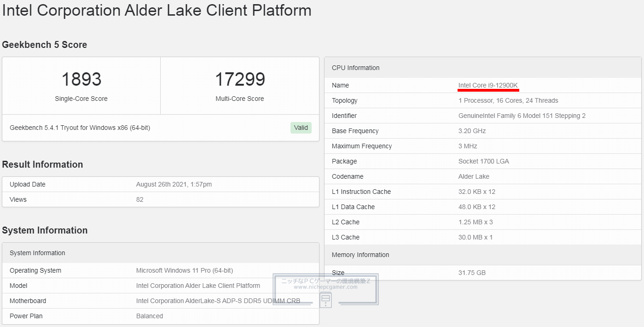Click the Multi-Core Score label
The height and width of the screenshot is (327, 644).
coord(240,99)
